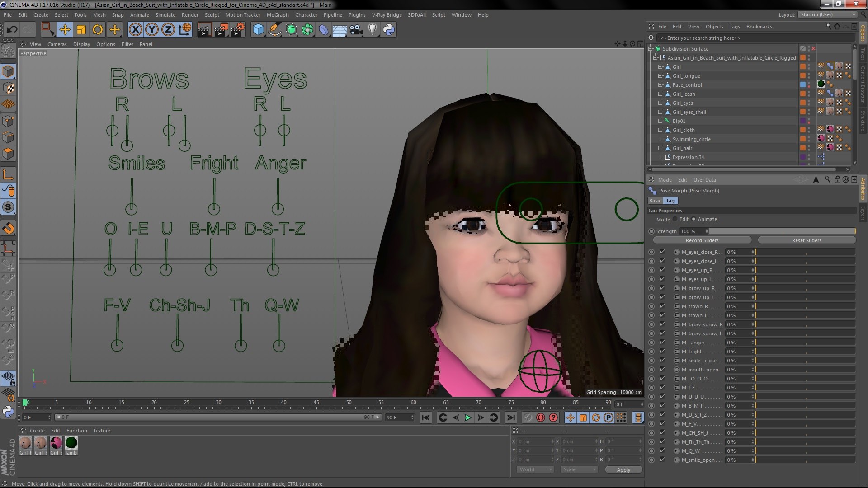Screen dimensions: 868x488
Task: Click the Strength slider bar
Action: pos(783,231)
